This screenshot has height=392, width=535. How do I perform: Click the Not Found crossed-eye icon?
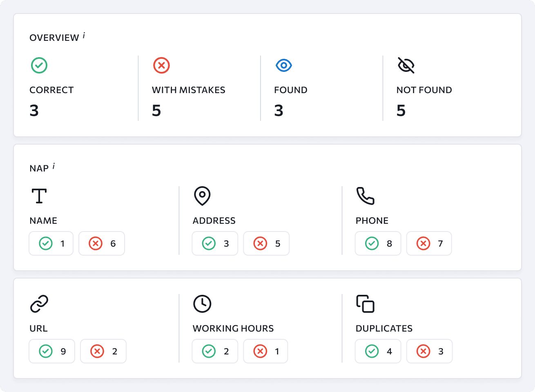406,65
